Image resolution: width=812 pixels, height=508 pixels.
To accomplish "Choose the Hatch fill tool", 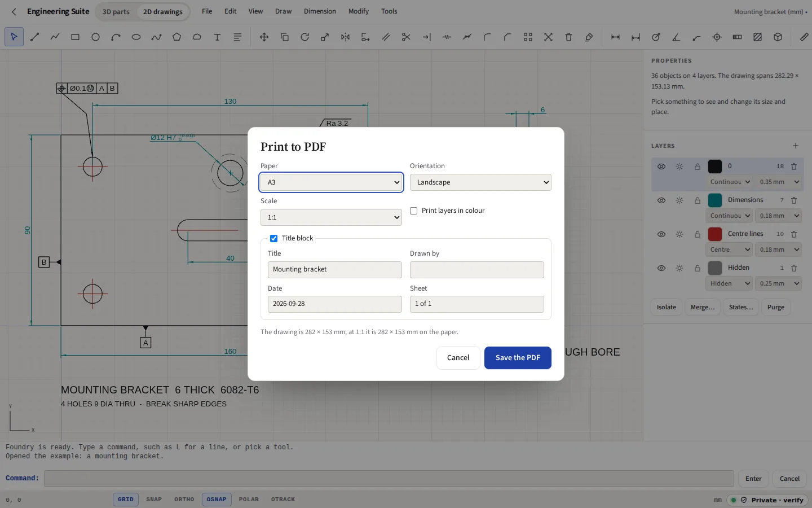I will coord(757,37).
